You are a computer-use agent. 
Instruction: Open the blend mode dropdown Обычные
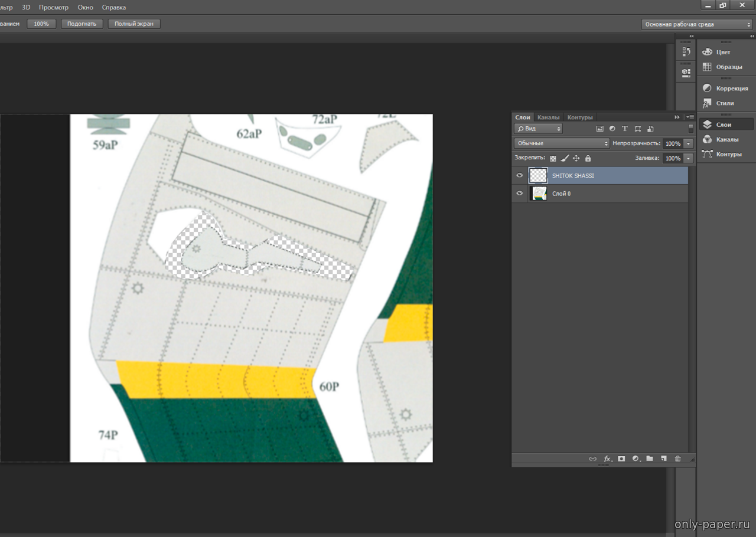pyautogui.click(x=562, y=143)
